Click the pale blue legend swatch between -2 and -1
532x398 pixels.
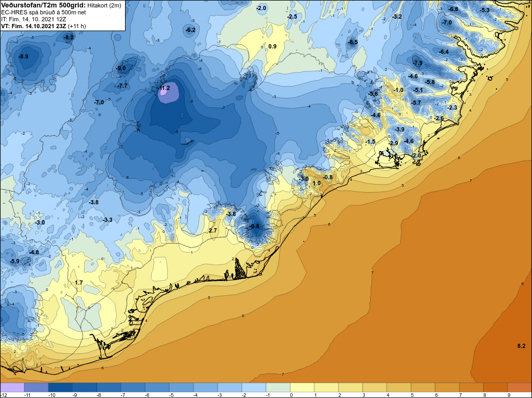point(254,387)
